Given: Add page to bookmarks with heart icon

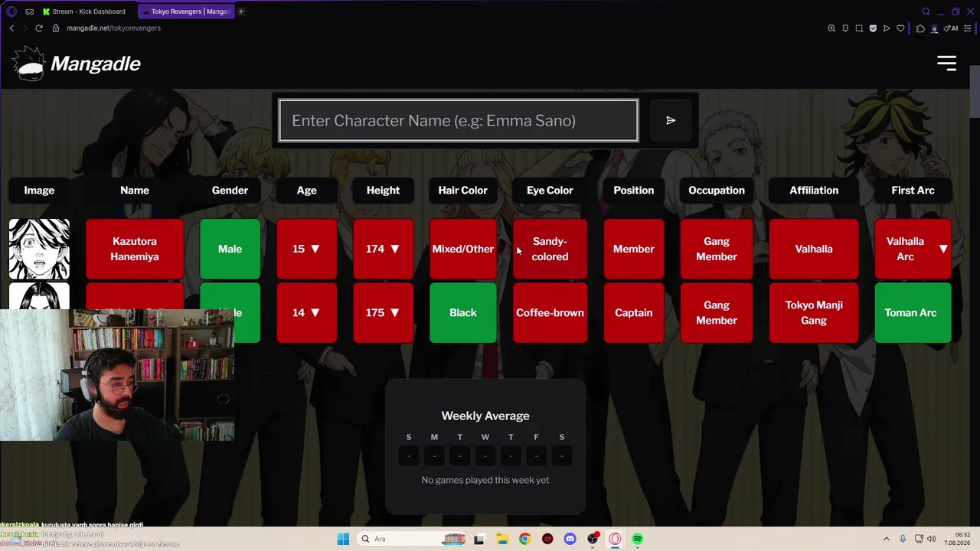Looking at the screenshot, I should [900, 28].
